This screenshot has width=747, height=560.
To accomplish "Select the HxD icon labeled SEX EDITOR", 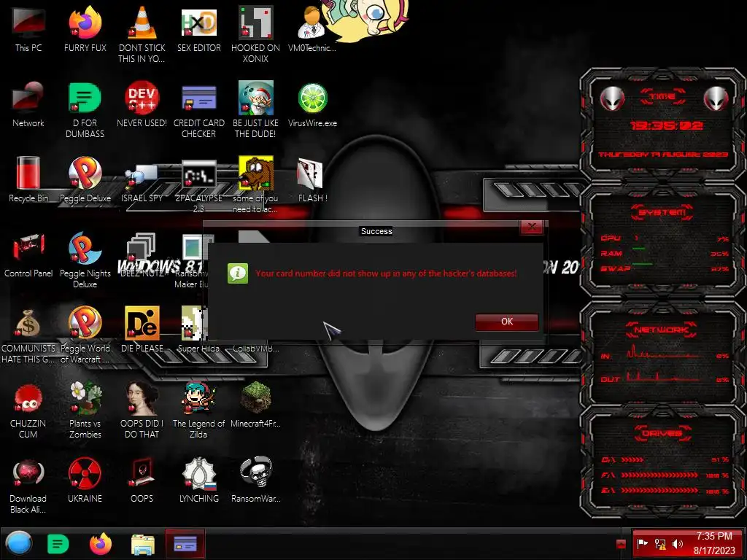I will (x=198, y=28).
